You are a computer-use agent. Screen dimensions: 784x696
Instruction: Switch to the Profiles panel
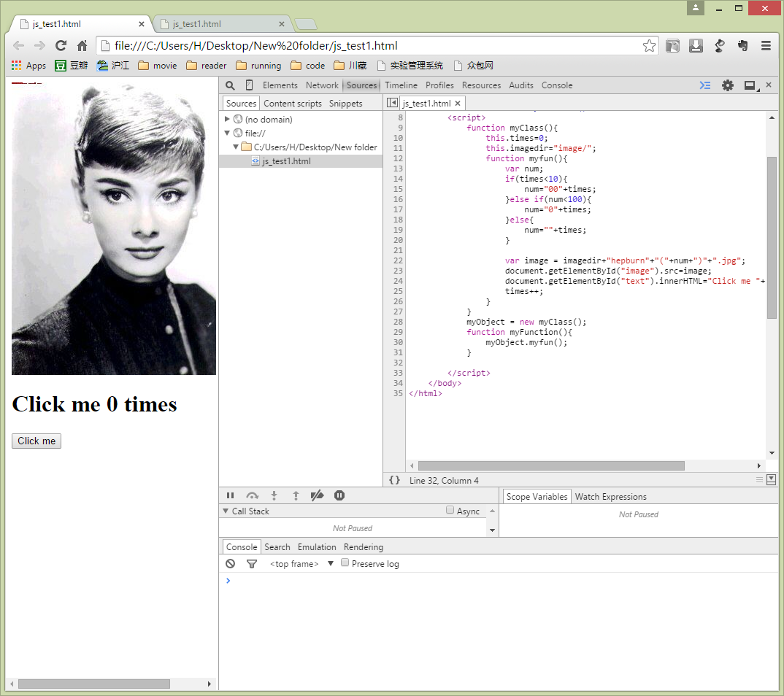pos(439,85)
